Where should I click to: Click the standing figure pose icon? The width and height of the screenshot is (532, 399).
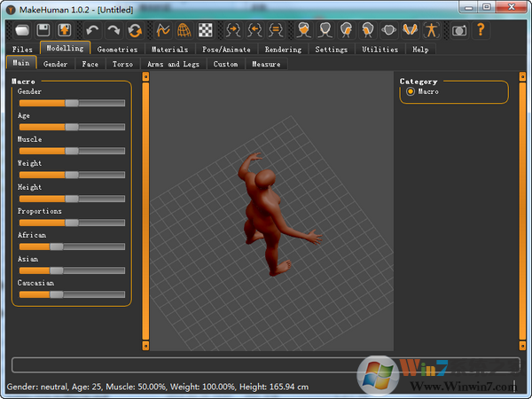tap(431, 29)
